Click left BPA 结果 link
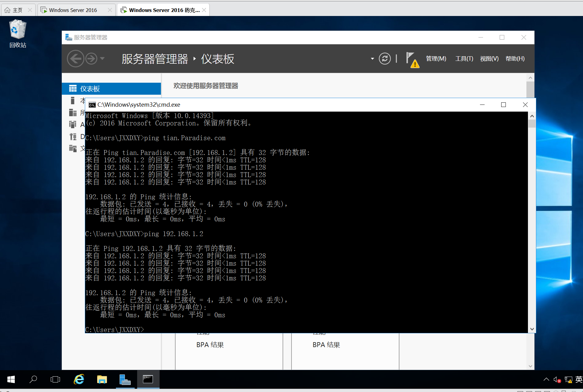This screenshot has width=583, height=392. [x=210, y=345]
